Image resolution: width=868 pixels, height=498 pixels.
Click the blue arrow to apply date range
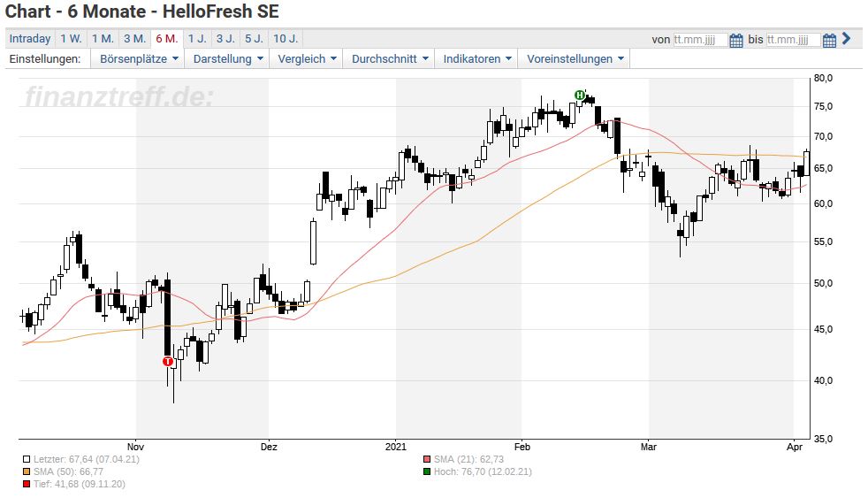(846, 38)
